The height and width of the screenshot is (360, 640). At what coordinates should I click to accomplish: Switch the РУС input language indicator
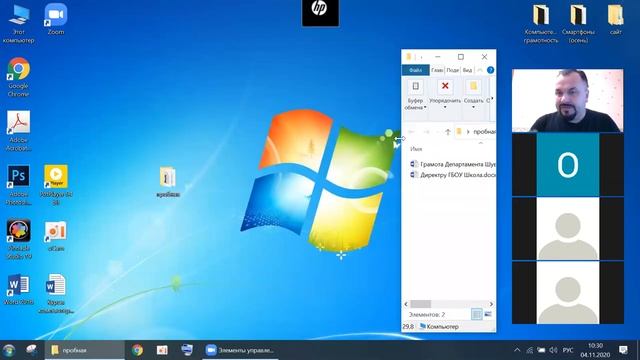[x=568, y=350]
